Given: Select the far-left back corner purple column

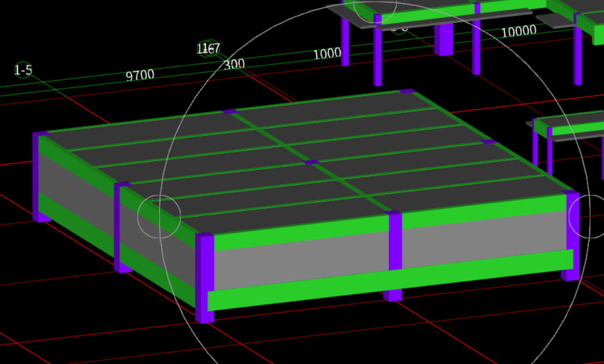Looking at the screenshot, I should [x=38, y=177].
